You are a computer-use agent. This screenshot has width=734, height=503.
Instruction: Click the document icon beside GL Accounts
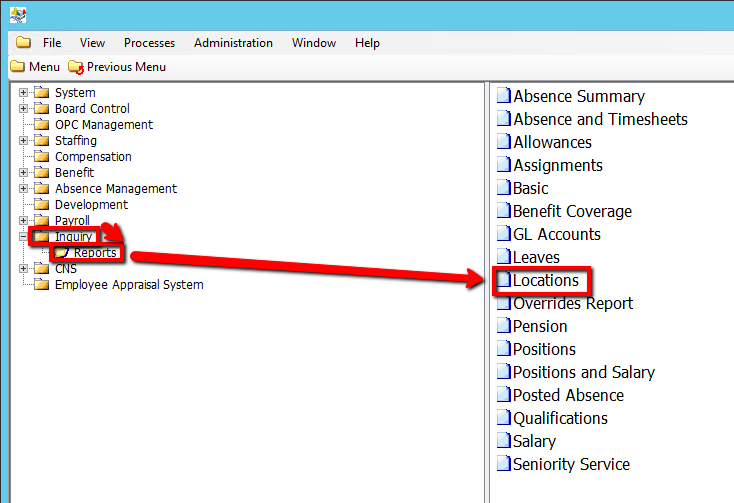(504, 235)
